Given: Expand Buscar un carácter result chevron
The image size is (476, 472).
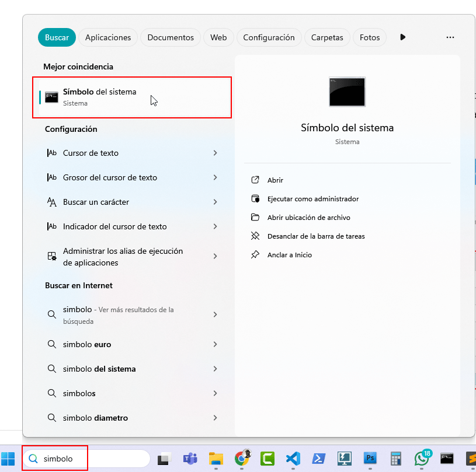Looking at the screenshot, I should (x=215, y=202).
